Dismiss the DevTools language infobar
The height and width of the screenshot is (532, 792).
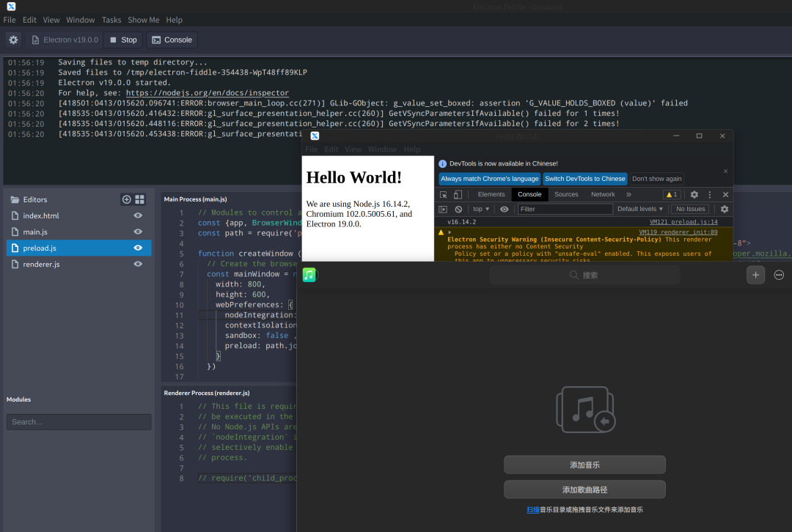725,171
